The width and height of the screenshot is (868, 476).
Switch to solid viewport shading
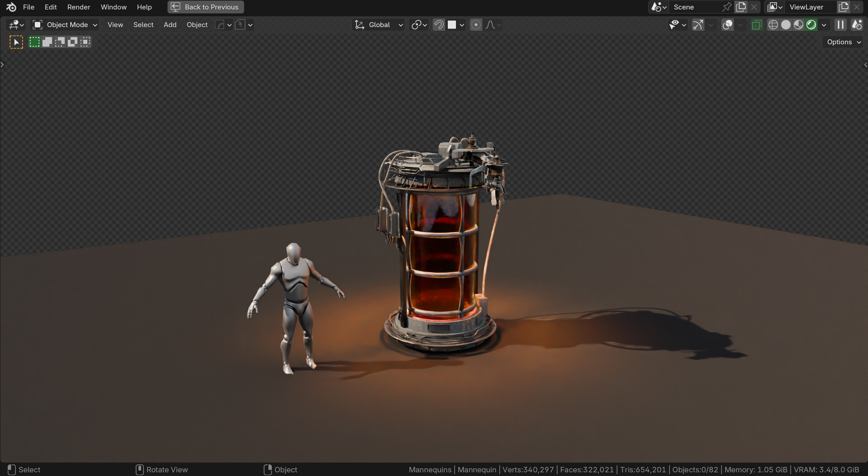click(786, 24)
